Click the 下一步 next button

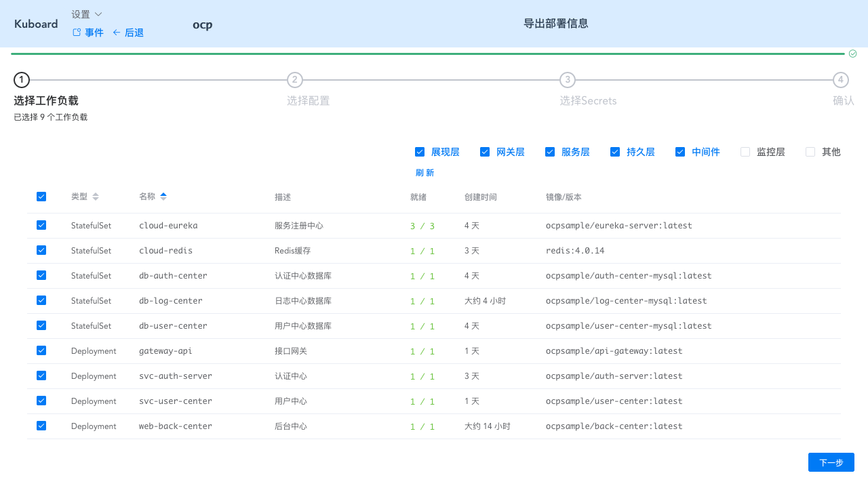click(831, 462)
